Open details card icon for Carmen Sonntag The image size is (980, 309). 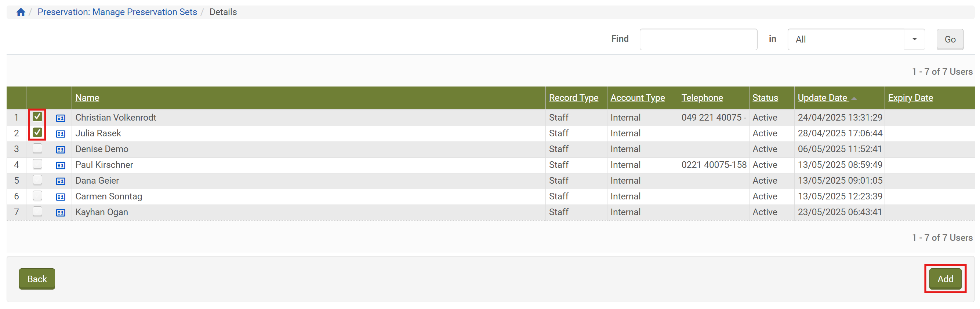pos(61,197)
